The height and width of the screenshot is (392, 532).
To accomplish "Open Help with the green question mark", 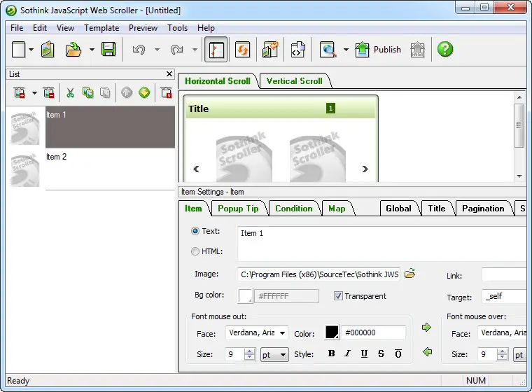I will tap(445, 49).
